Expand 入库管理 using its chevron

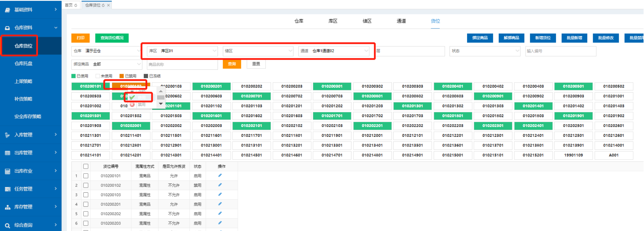(56, 134)
